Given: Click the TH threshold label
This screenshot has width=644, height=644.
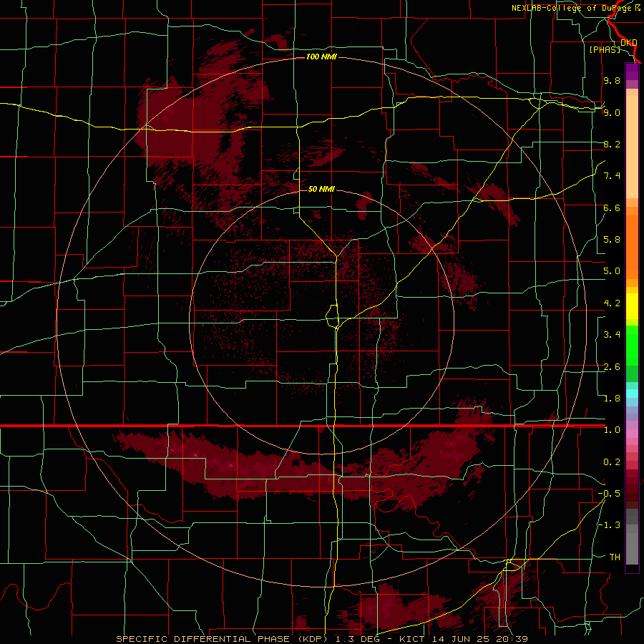Looking at the screenshot, I should pos(615,557).
